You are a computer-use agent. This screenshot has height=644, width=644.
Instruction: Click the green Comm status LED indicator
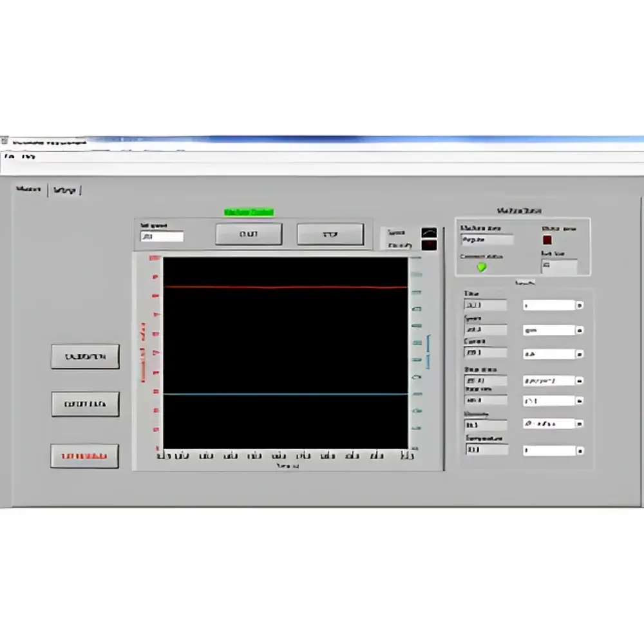click(x=480, y=266)
